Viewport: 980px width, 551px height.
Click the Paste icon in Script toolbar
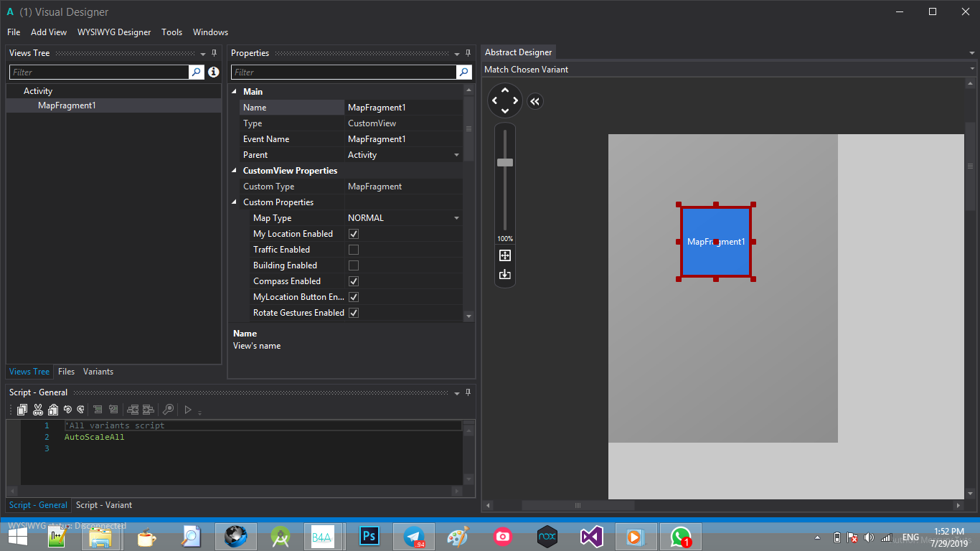pos(53,410)
